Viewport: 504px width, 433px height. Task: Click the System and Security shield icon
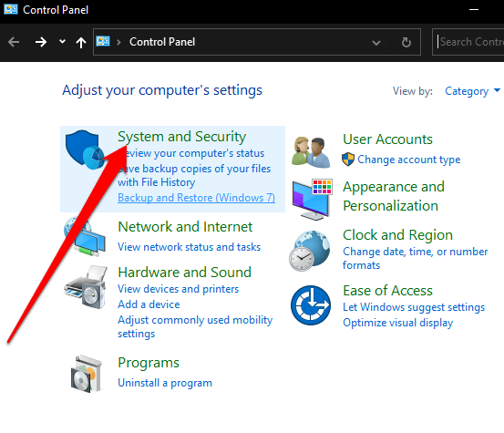point(85,149)
